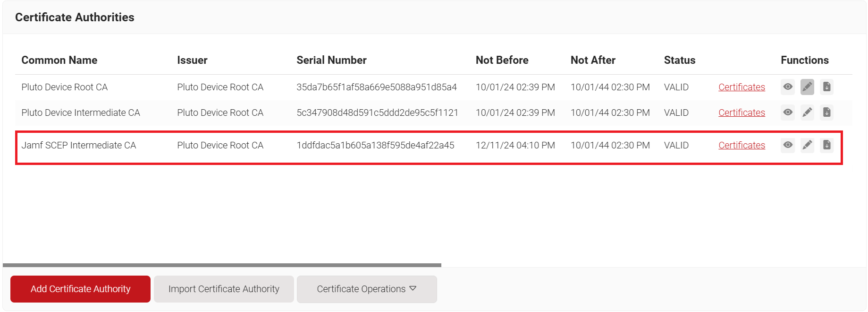Click eye icon for Pluto Device Intermediate CA
The width and height of the screenshot is (868, 312).
click(788, 113)
